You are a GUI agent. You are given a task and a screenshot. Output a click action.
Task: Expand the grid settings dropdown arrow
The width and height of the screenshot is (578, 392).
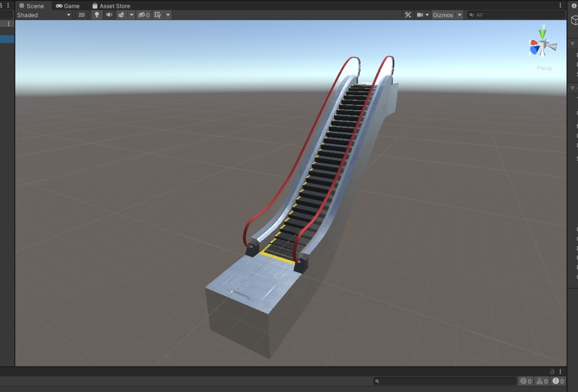[168, 15]
